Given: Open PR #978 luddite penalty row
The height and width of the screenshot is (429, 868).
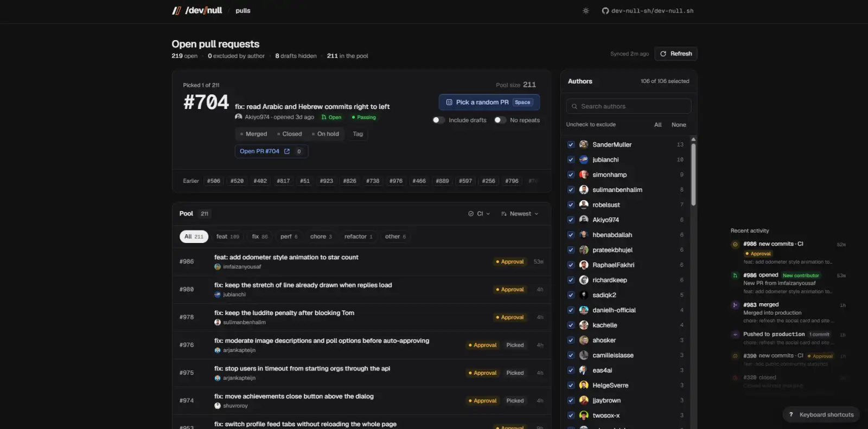Looking at the screenshot, I should [361, 317].
